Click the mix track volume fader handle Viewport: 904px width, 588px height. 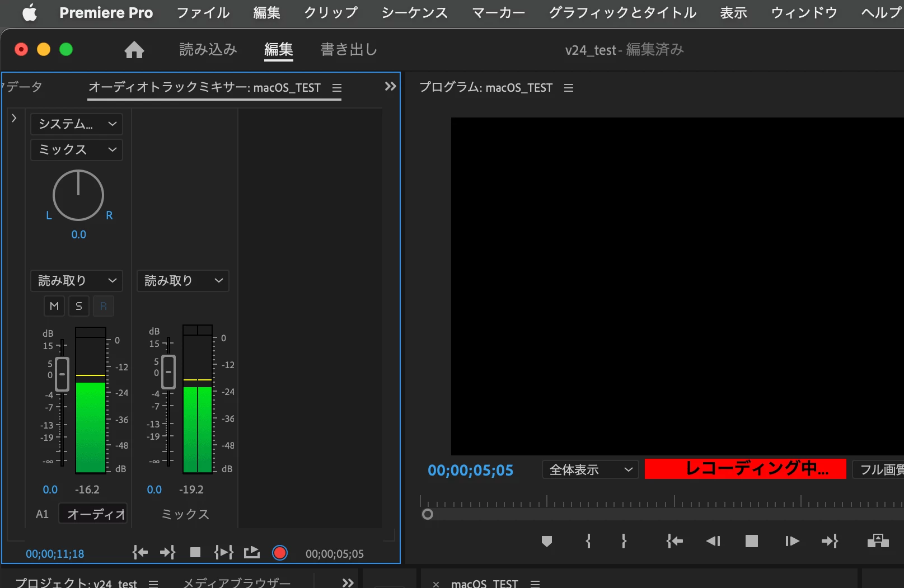[168, 371]
